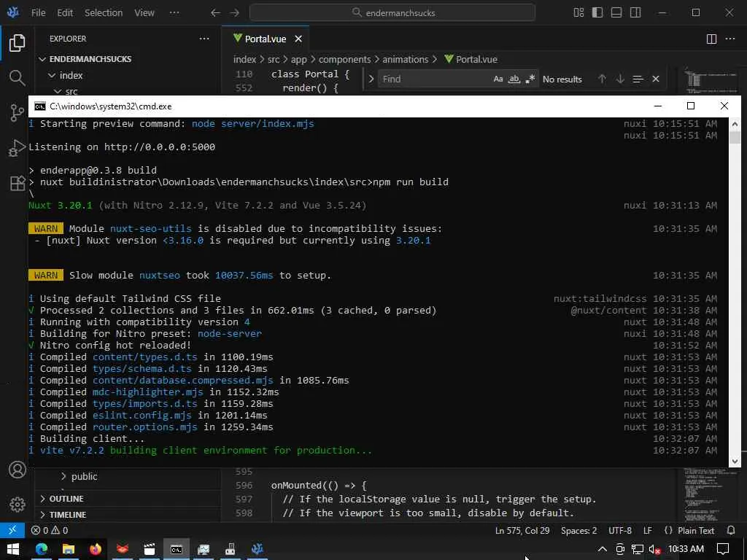Toggle Secondary Side Bar visibility
Image resolution: width=747 pixels, height=560 pixels.
point(635,13)
